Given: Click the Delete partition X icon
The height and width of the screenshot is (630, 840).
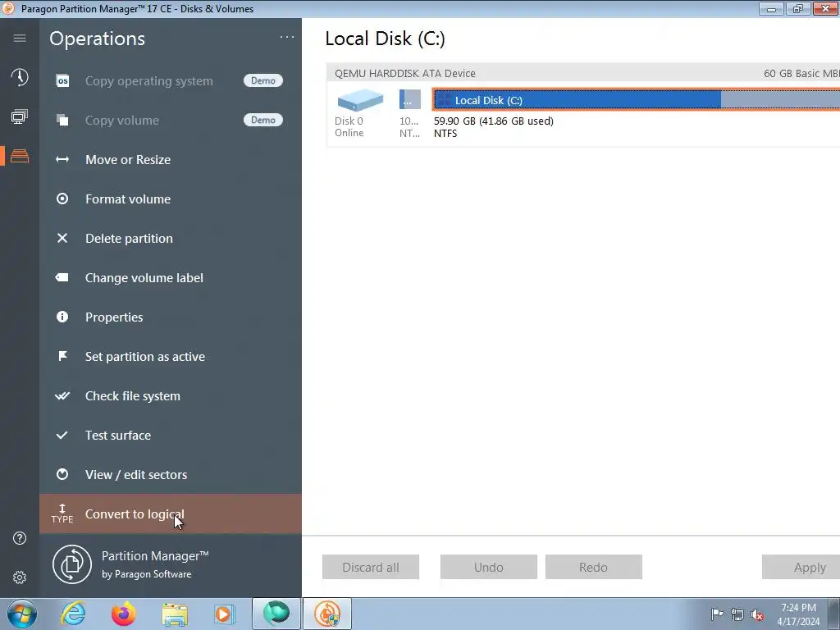Looking at the screenshot, I should point(62,238).
